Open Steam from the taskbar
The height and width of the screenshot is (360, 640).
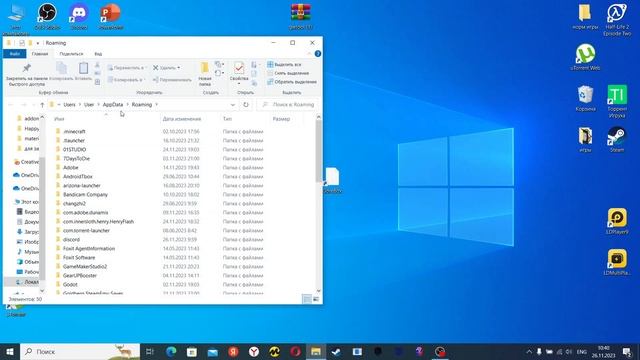pyautogui.click(x=336, y=351)
